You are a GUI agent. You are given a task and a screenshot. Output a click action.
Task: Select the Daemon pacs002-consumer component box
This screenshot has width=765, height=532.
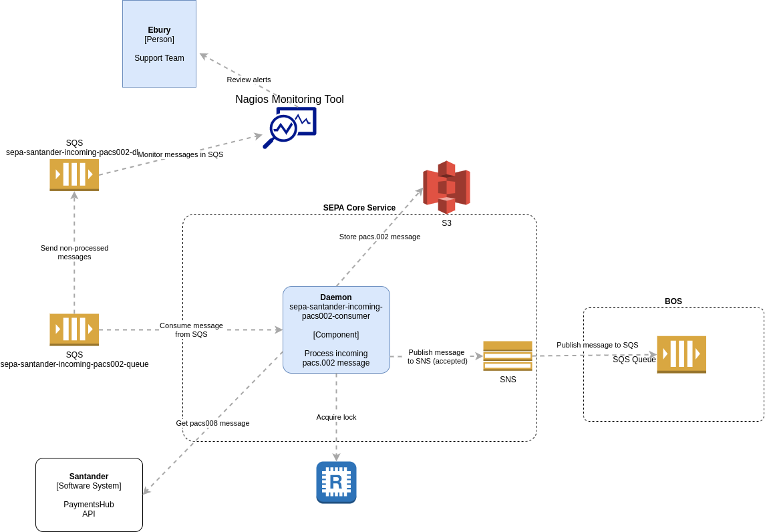[x=336, y=330]
